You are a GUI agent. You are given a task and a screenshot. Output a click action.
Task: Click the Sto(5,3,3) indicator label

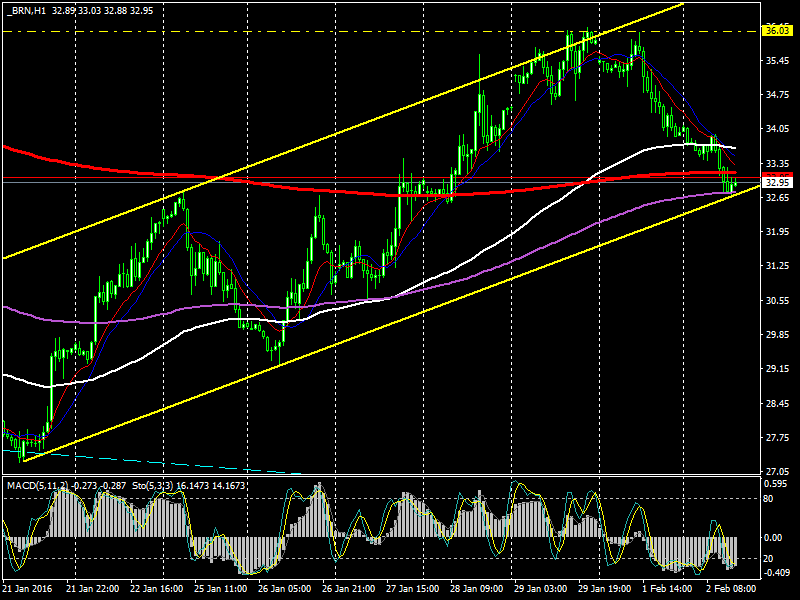click(x=153, y=485)
